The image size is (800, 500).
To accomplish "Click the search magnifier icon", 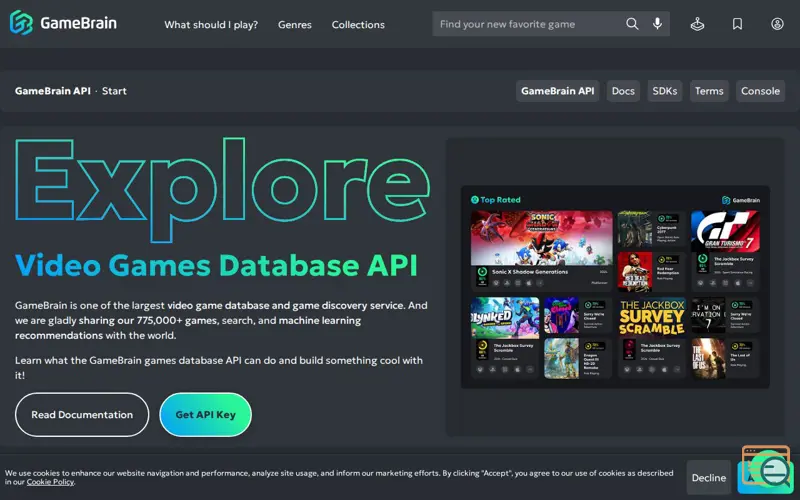I will (632, 24).
